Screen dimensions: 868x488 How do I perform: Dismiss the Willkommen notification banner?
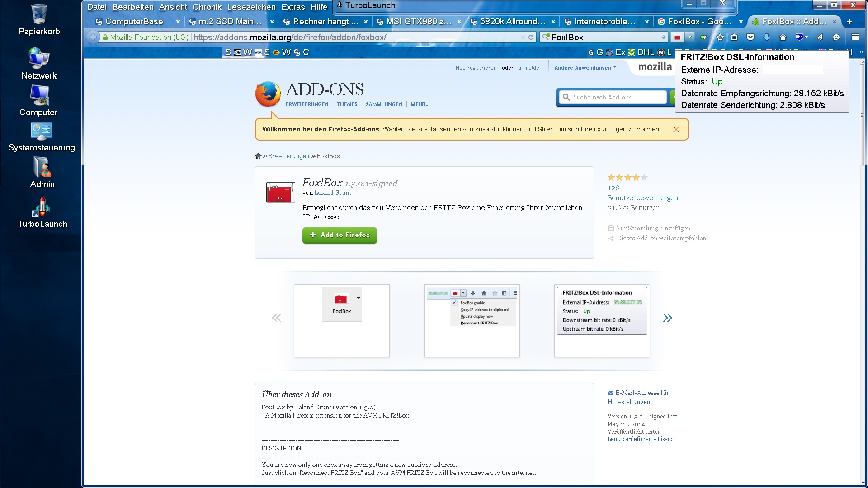click(x=676, y=130)
